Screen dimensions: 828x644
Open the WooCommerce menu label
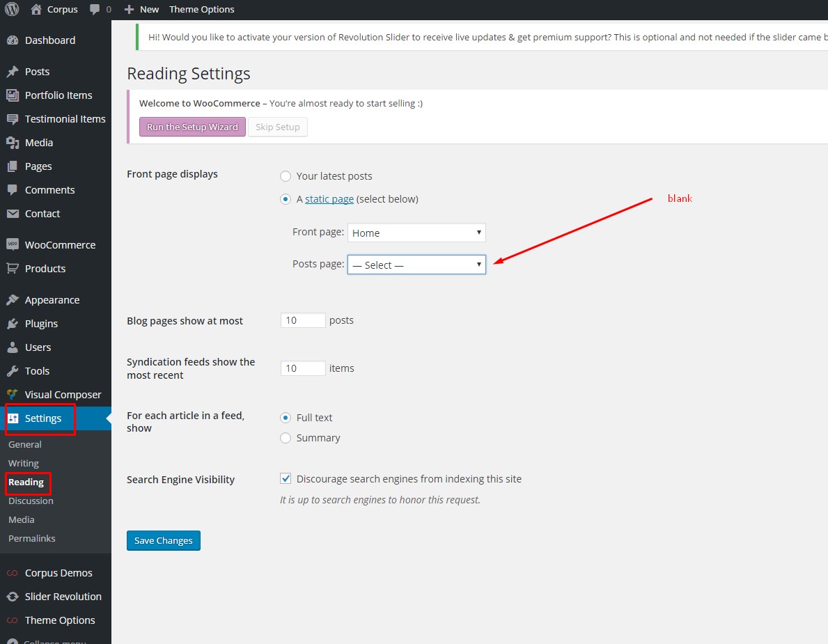coord(60,245)
